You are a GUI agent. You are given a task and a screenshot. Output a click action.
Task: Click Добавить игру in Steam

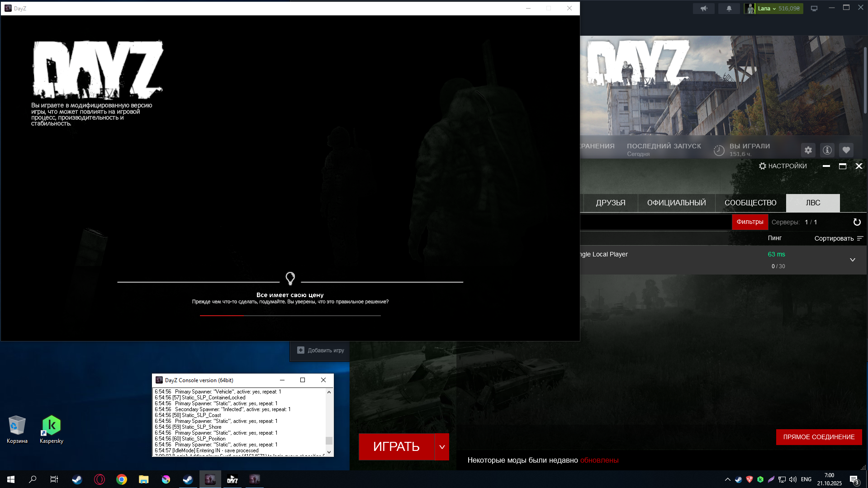click(321, 351)
